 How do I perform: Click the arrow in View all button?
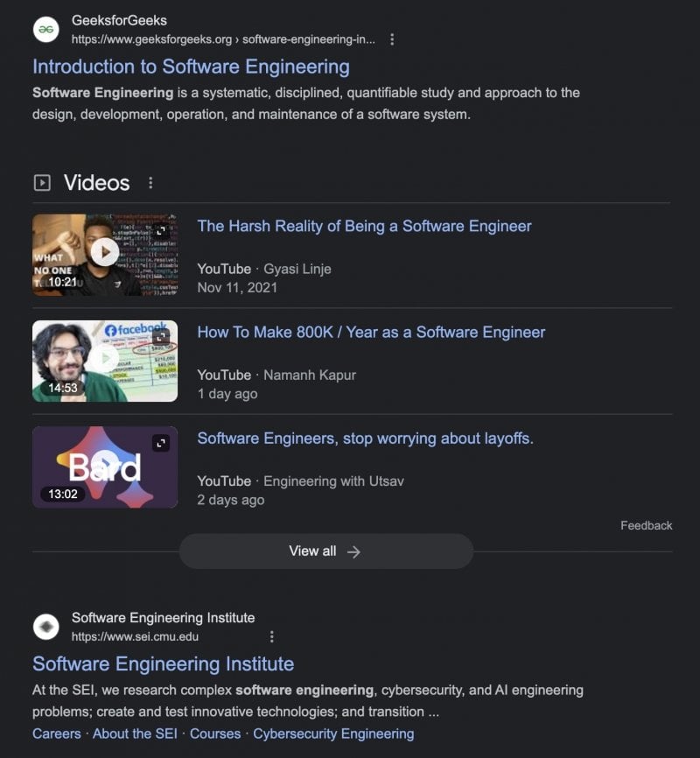coord(353,551)
